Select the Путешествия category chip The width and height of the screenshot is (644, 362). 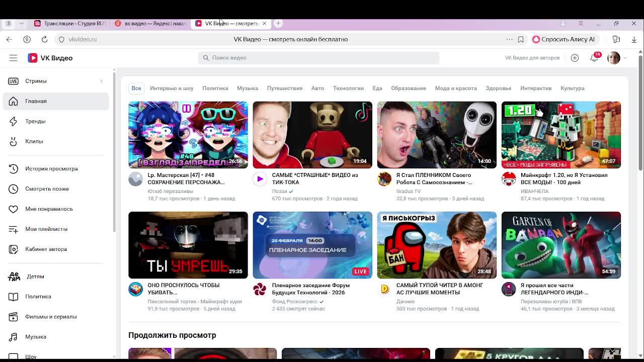[285, 88]
